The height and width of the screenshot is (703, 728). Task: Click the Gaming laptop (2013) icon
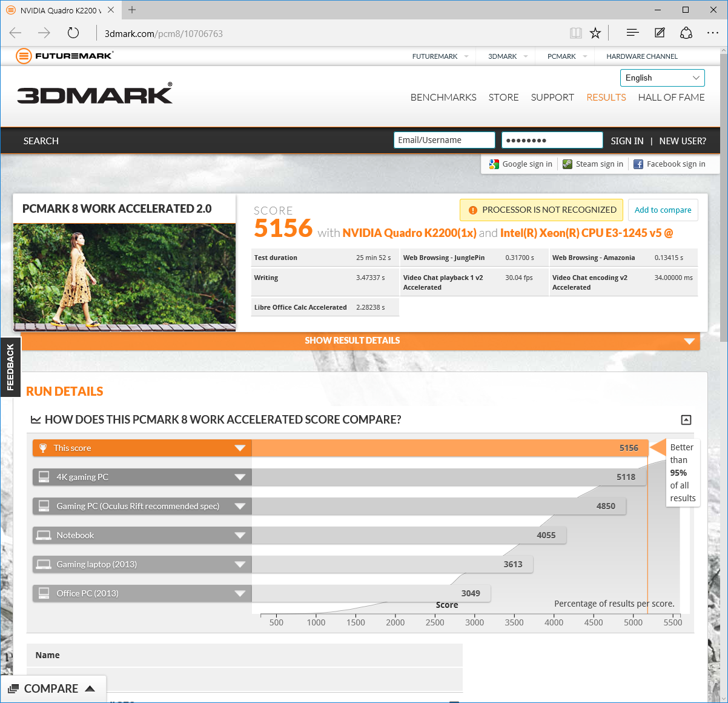tap(44, 564)
